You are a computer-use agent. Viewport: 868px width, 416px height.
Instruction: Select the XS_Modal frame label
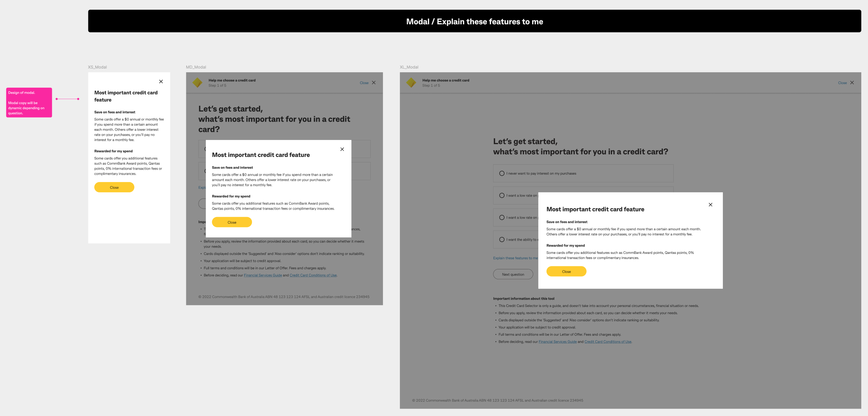97,67
